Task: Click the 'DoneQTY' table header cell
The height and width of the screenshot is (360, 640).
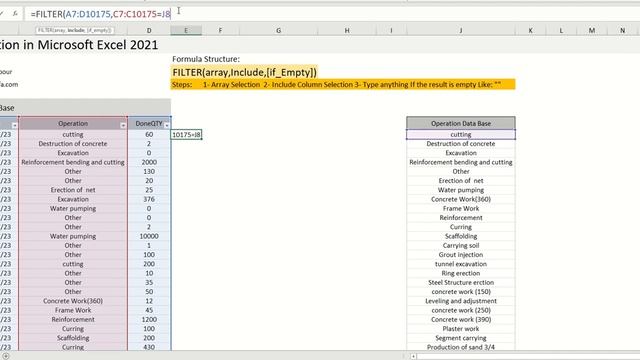Action: pyautogui.click(x=149, y=123)
